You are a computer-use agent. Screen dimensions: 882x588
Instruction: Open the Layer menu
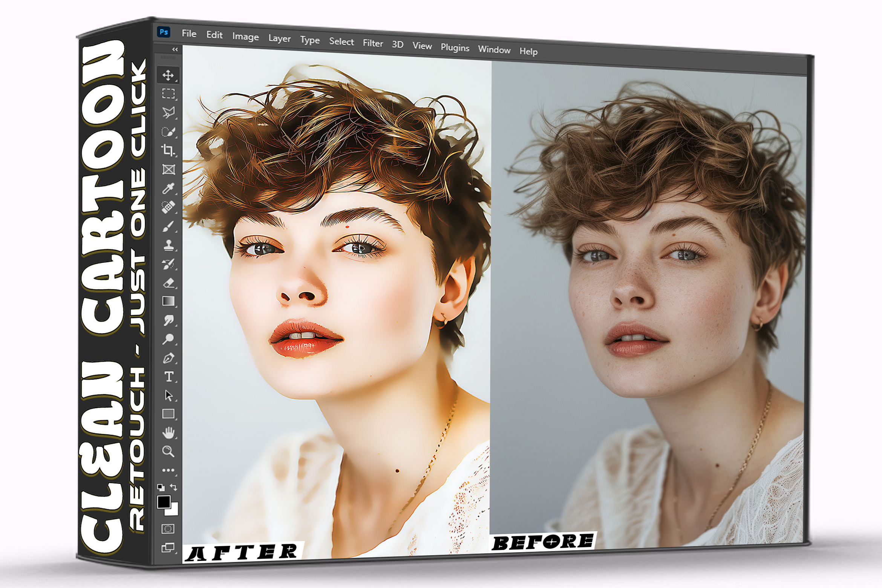tap(279, 38)
